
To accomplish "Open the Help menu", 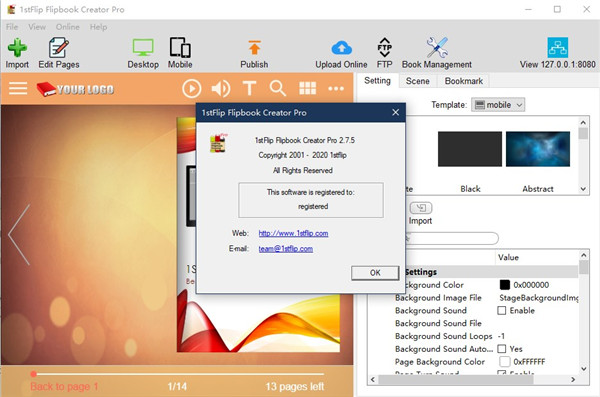I will click(98, 27).
